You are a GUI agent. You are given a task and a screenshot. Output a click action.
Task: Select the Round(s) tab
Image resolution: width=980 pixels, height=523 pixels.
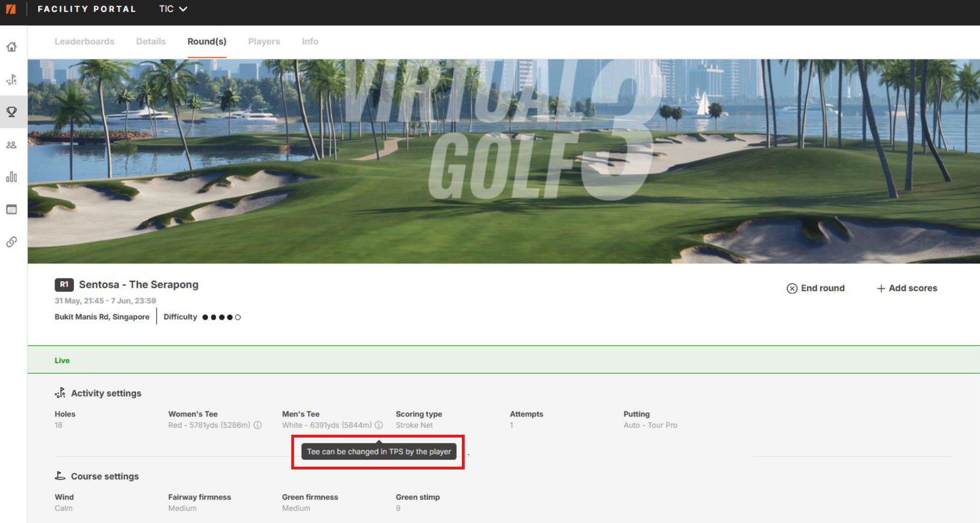coord(207,41)
